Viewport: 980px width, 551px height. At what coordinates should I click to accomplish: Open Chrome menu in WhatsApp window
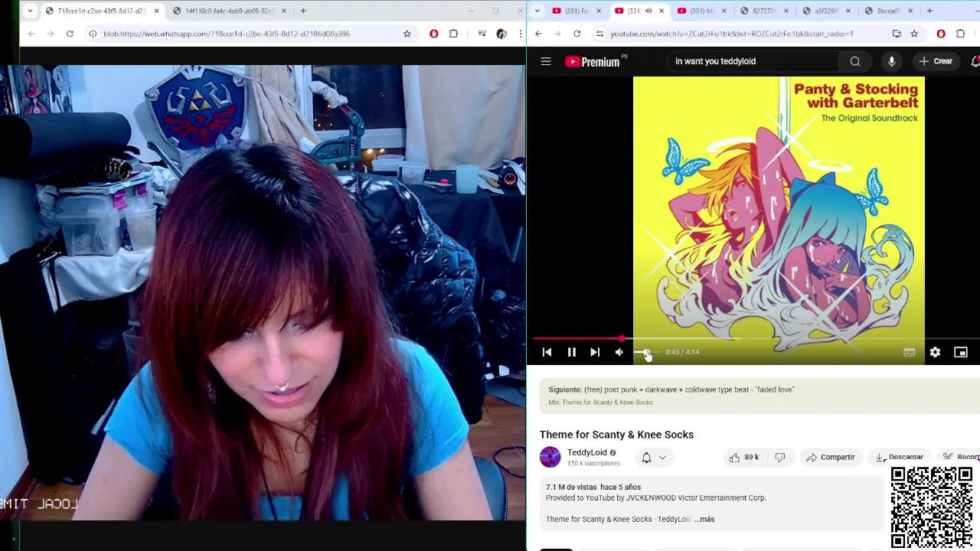[x=520, y=34]
